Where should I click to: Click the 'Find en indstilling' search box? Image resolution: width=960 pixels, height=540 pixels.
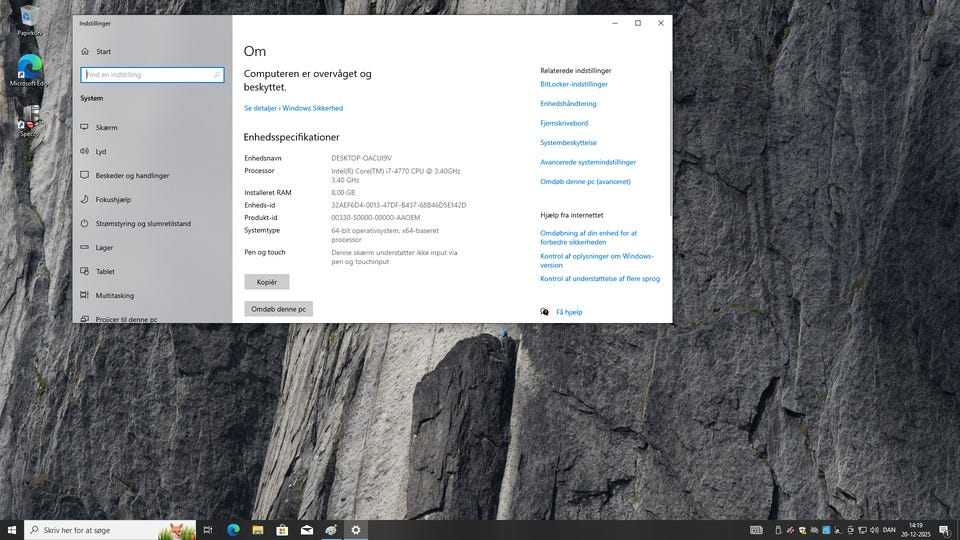pyautogui.click(x=150, y=75)
